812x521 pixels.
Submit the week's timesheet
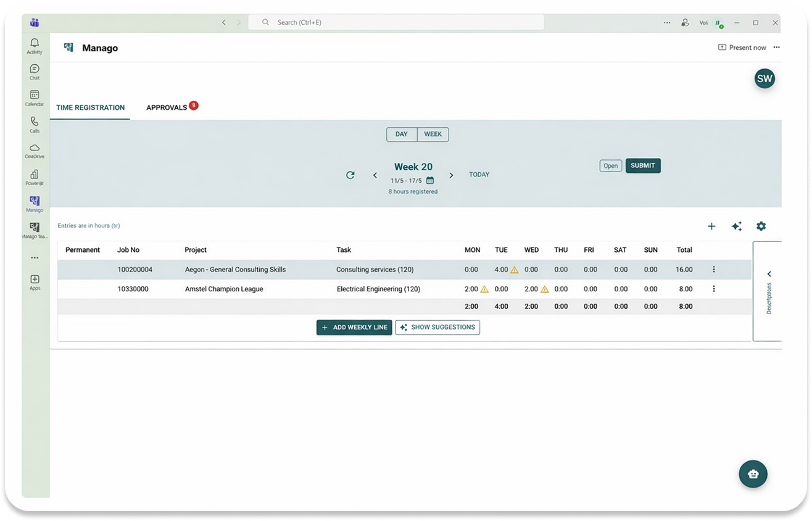pos(643,165)
